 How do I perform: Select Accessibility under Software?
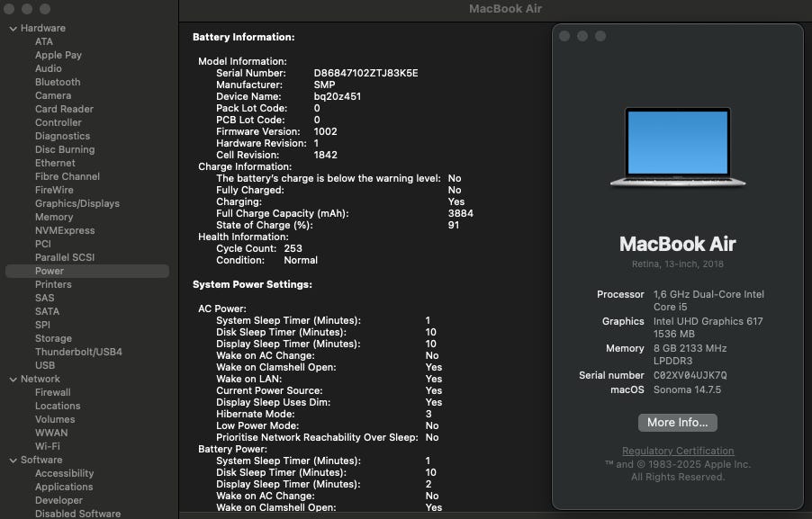64,473
